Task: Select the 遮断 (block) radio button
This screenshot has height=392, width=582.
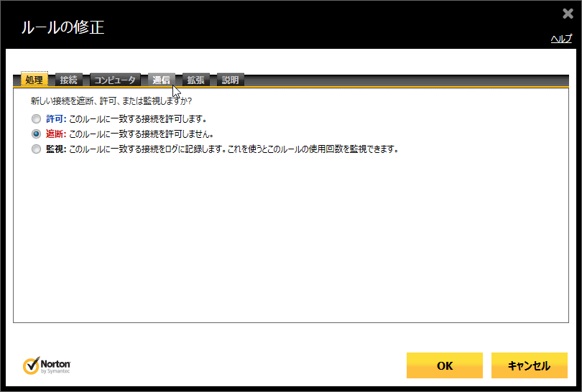Action: click(36, 134)
